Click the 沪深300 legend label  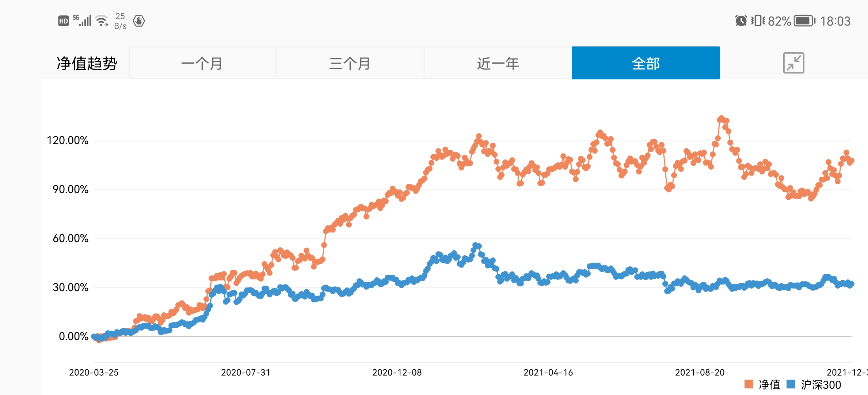(x=821, y=384)
